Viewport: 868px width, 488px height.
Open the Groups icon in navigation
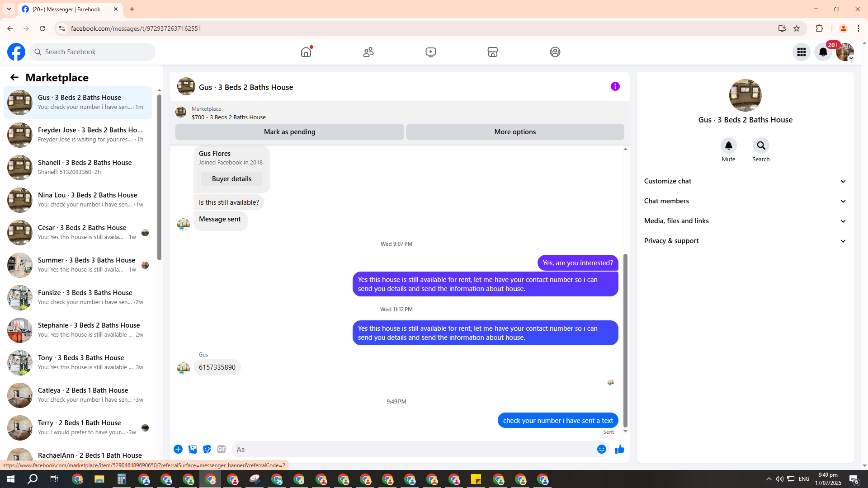(555, 52)
